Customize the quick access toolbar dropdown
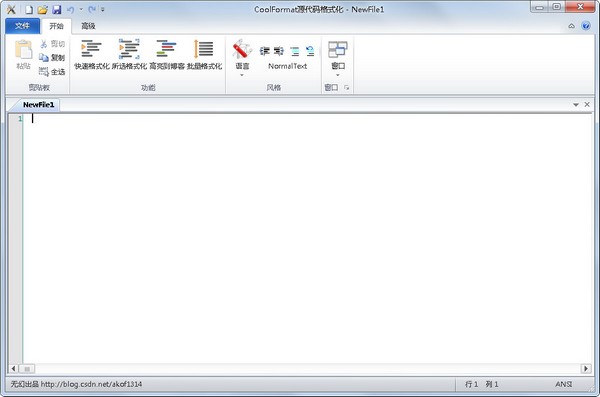This screenshot has height=397, width=600. point(103,10)
